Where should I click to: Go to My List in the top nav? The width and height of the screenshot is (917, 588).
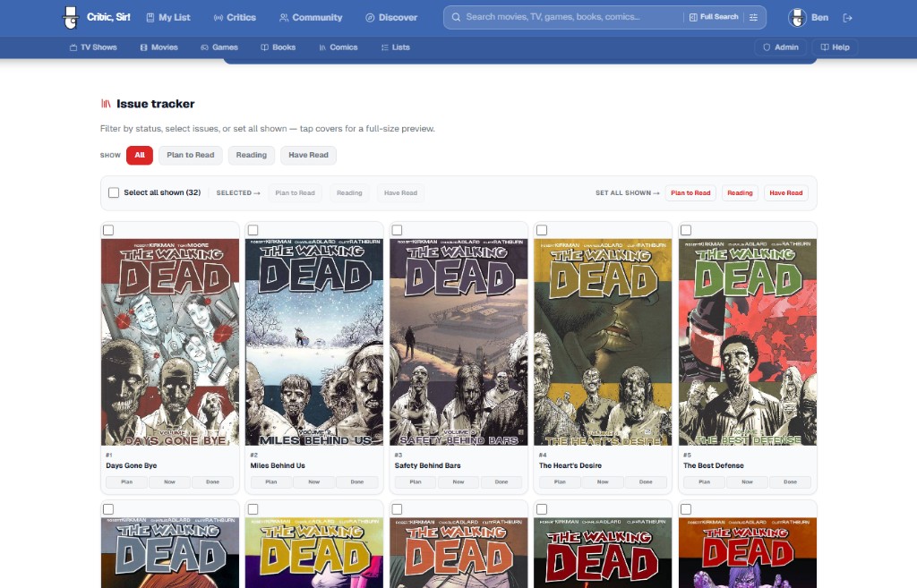pyautogui.click(x=167, y=17)
